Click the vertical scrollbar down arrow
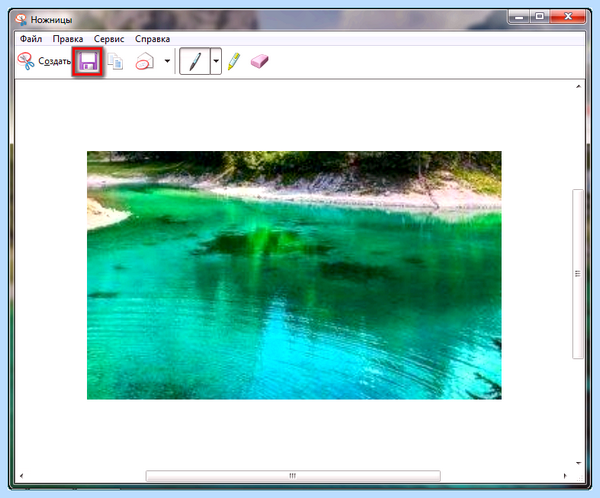 point(578,463)
